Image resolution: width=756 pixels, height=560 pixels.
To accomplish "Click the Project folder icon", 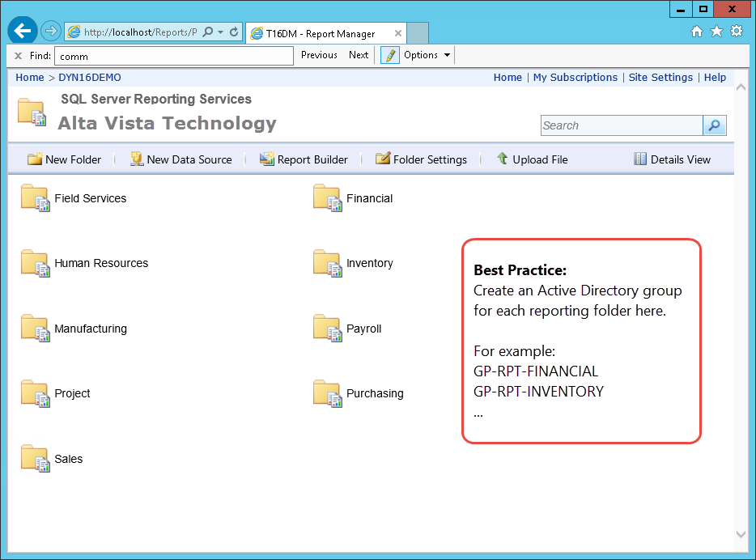I will [x=35, y=393].
